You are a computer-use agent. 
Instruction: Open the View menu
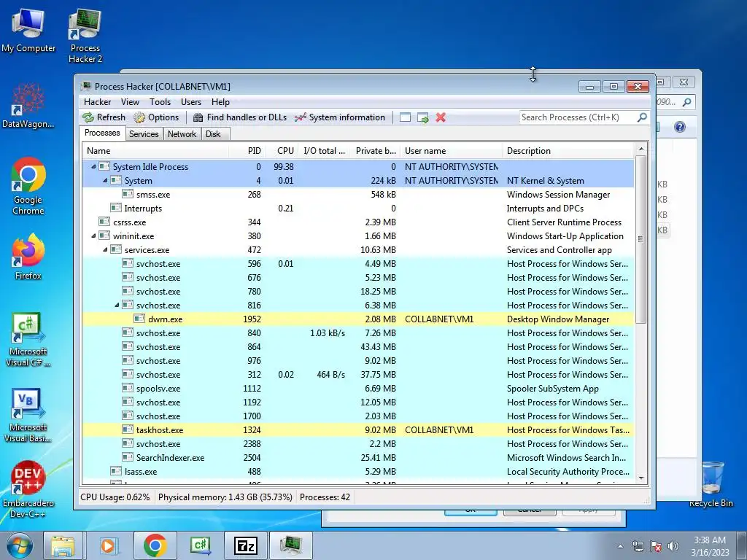tap(130, 102)
